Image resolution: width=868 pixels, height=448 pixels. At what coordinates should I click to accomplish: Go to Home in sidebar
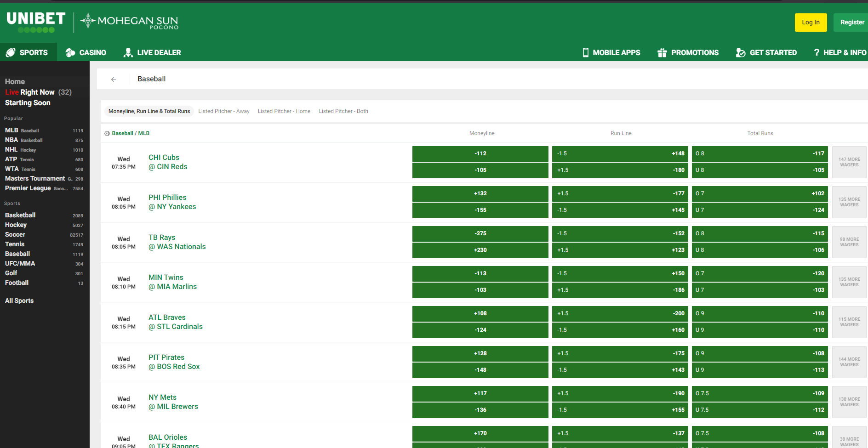coord(15,81)
